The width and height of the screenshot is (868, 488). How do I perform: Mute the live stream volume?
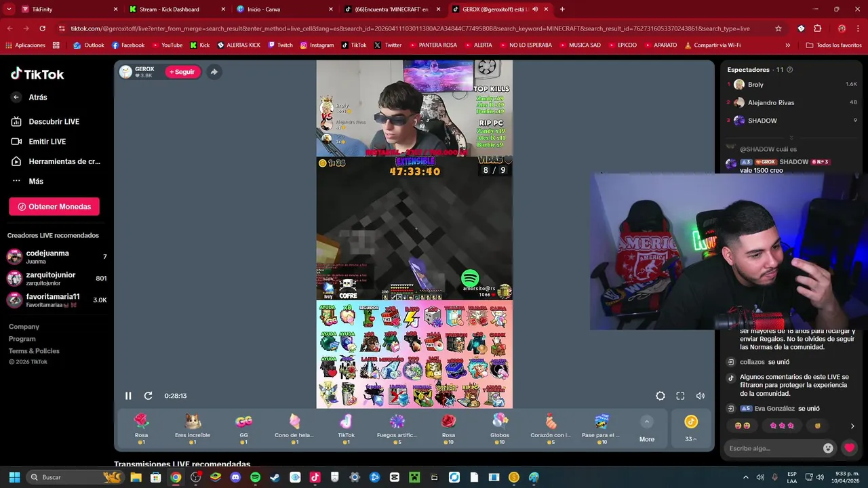701,396
